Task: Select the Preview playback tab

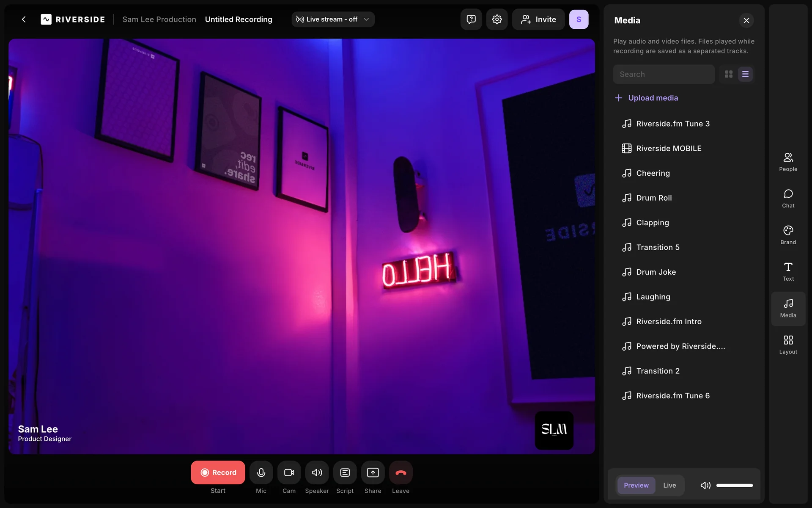Action: pos(636,485)
